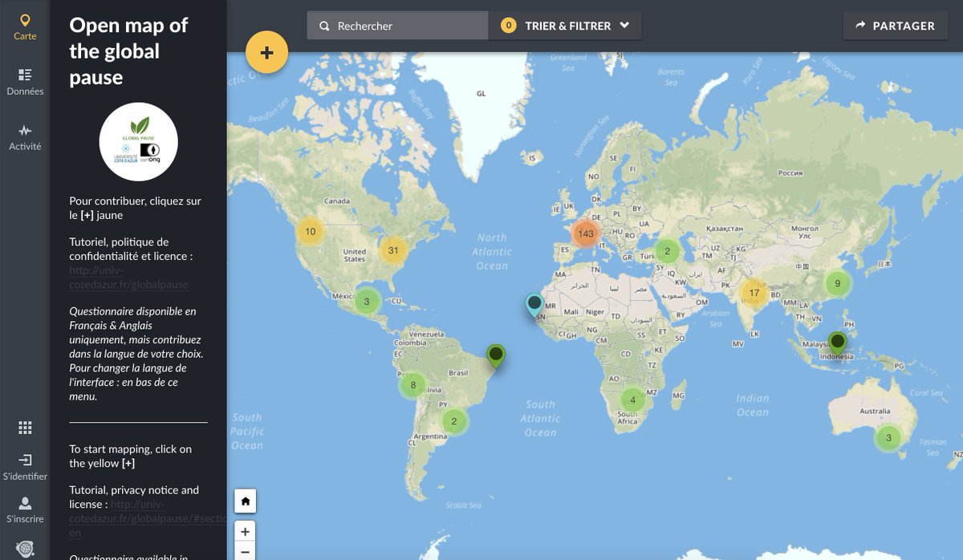Open the 2 cluster near Turkey
The width and height of the screenshot is (963, 560).
click(667, 251)
